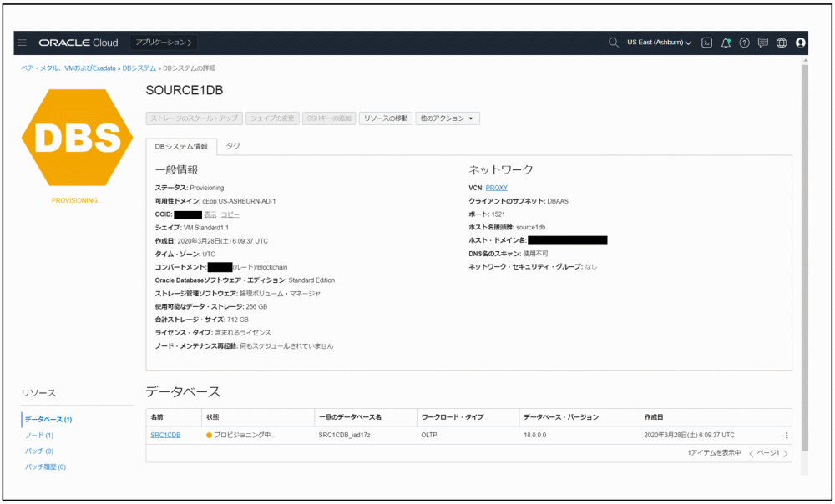Screen dimensions: 835x504
Task: Click the SOURCE1DB page title
Action: (185, 90)
